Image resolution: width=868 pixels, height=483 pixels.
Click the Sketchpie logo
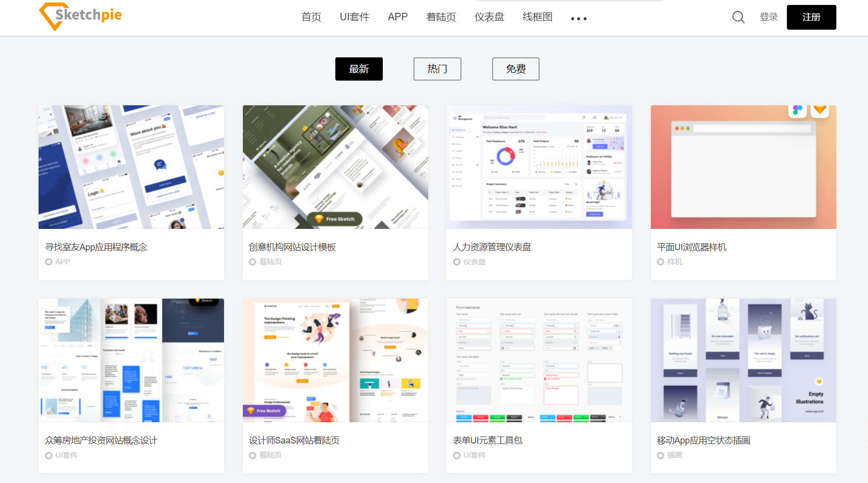tap(81, 16)
